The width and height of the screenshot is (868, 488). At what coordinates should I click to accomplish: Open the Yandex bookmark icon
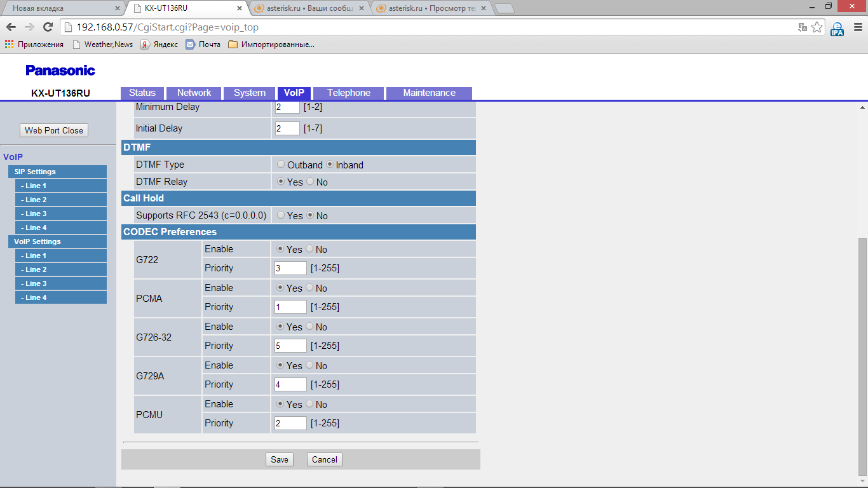[145, 44]
